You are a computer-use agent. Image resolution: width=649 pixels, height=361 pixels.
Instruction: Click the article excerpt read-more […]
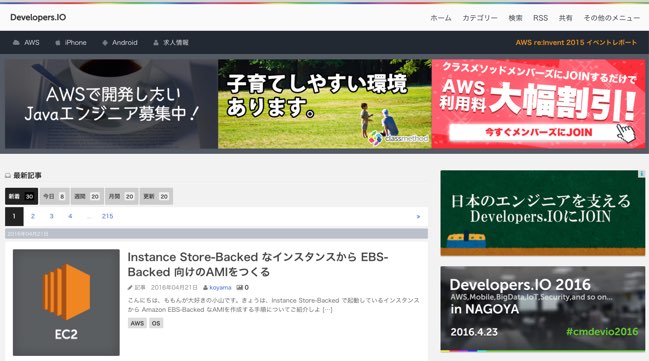tap(327, 310)
